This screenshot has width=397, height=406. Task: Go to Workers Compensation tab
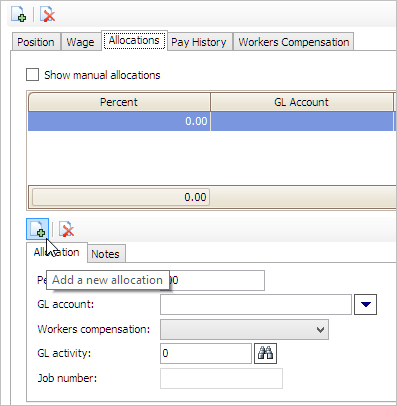[x=294, y=42]
